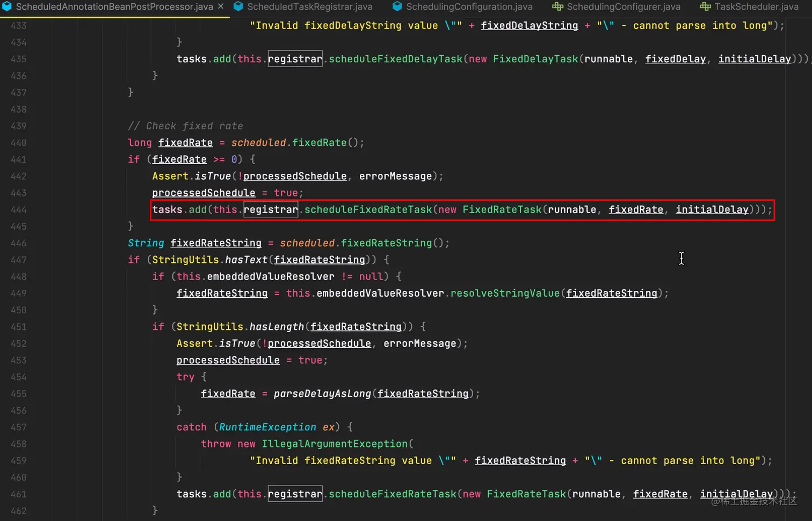
Task: Click "Invalid fixedRateString value" string literal
Action: (353, 461)
